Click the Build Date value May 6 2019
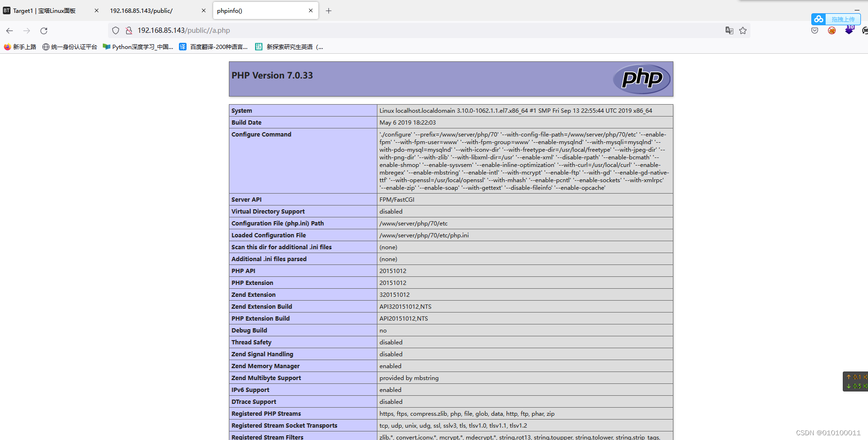Screen dimensions: 868x440 [x=407, y=123]
